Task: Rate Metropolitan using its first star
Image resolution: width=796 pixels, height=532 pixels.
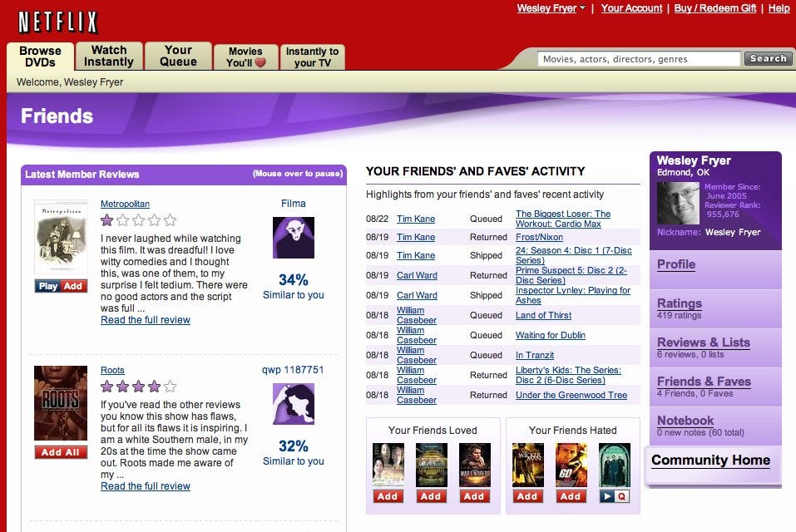Action: [106, 220]
